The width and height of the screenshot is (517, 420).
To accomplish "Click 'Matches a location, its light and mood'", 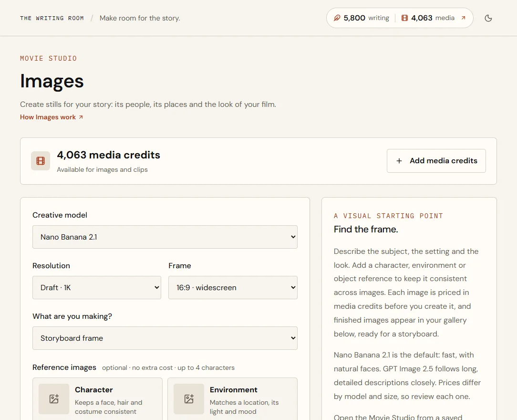I will coord(244,407).
